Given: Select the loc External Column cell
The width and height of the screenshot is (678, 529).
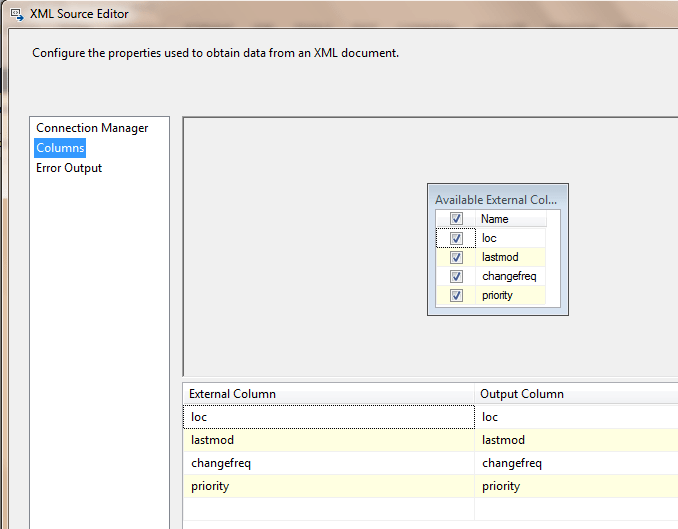Looking at the screenshot, I should click(328, 417).
